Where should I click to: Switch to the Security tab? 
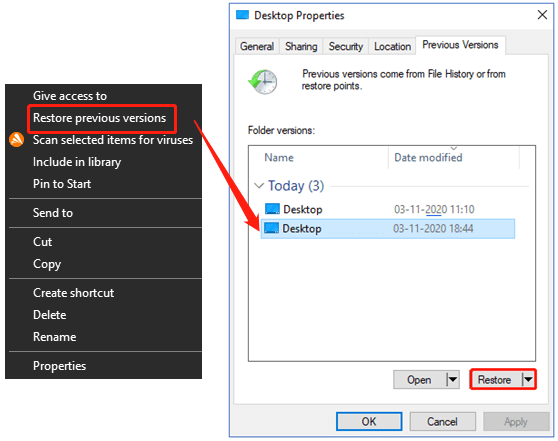pos(346,46)
